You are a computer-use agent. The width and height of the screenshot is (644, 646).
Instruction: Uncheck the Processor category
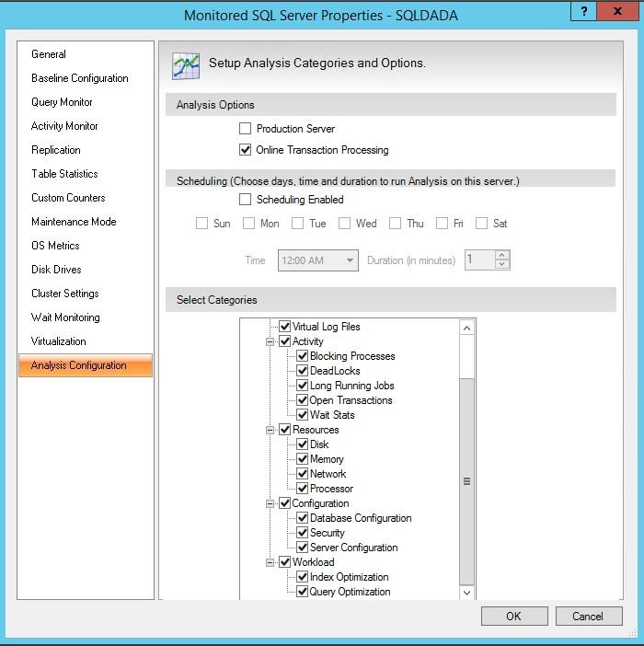[303, 489]
